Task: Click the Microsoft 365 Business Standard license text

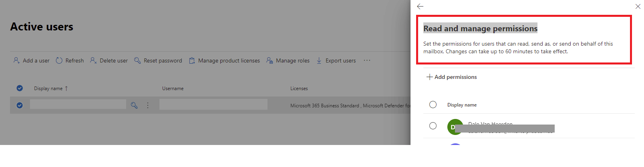Action: click(x=325, y=106)
